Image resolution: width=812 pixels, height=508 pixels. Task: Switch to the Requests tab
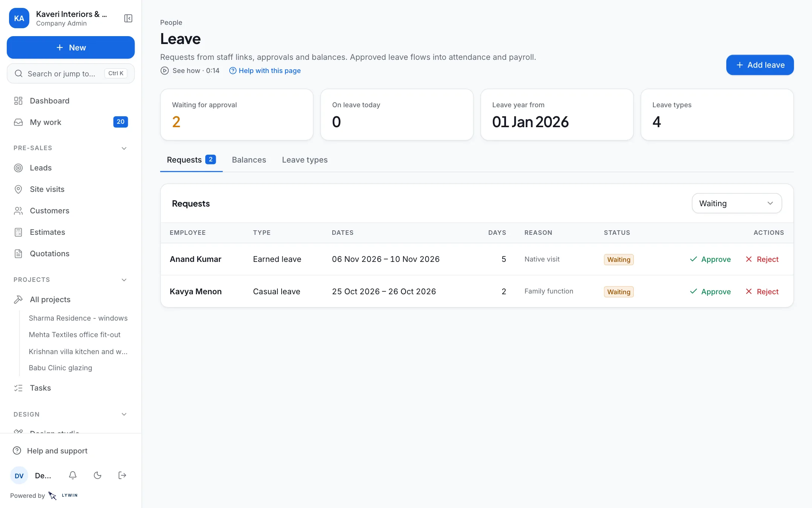click(191, 160)
